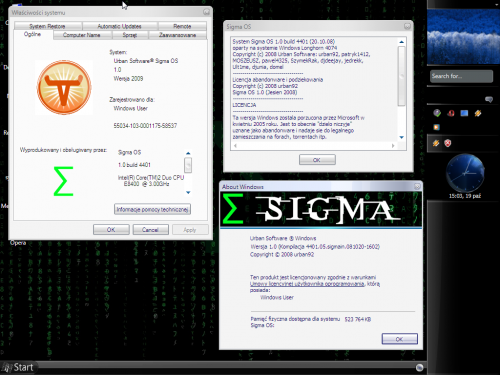Switch to the System Restore tab
The width and height of the screenshot is (500, 375).
click(x=48, y=26)
